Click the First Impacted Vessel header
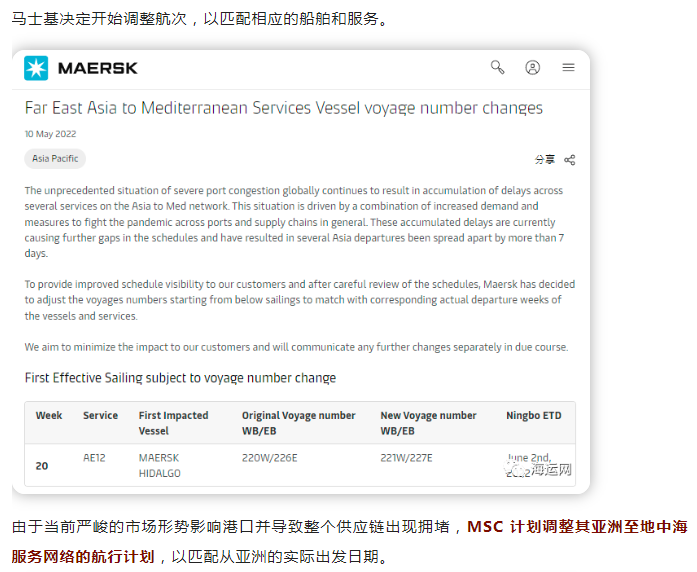Image resolution: width=697 pixels, height=572 pixels. 173,423
